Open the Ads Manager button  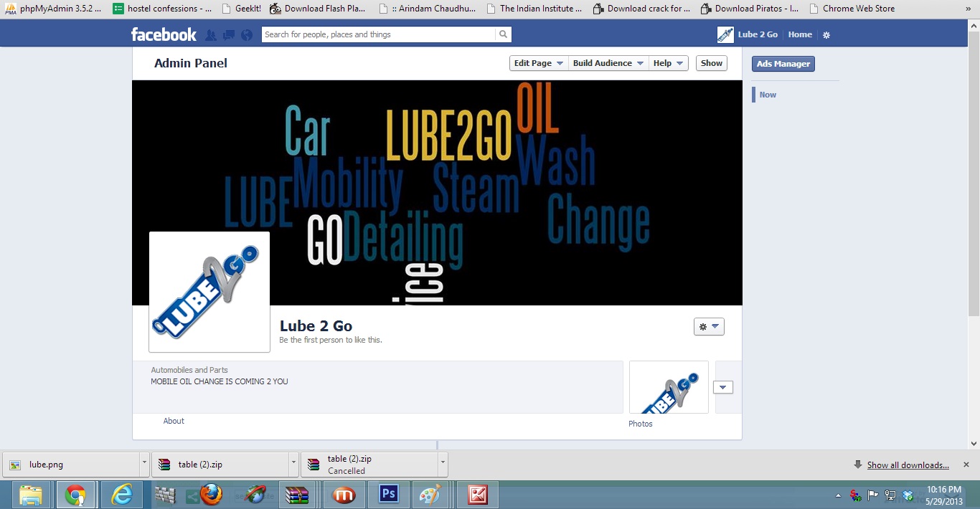pyautogui.click(x=782, y=63)
